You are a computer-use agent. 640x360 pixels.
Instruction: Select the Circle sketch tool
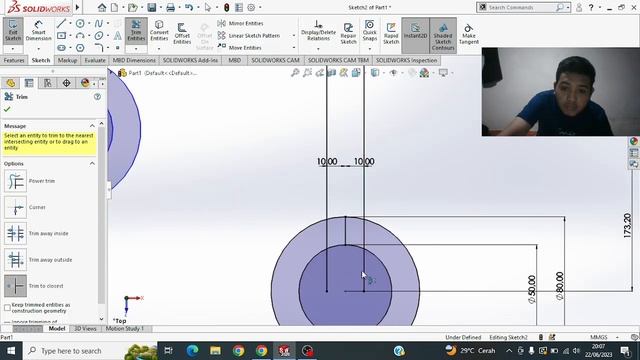click(x=80, y=23)
